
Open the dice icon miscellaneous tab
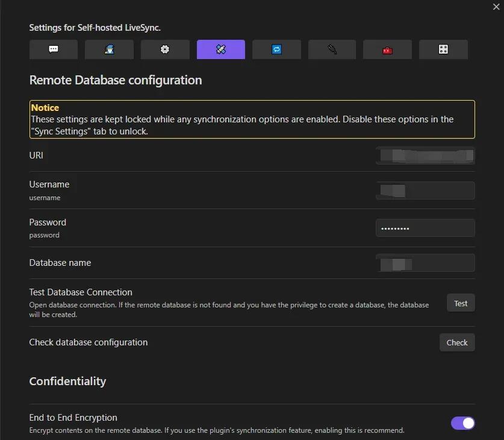[443, 49]
